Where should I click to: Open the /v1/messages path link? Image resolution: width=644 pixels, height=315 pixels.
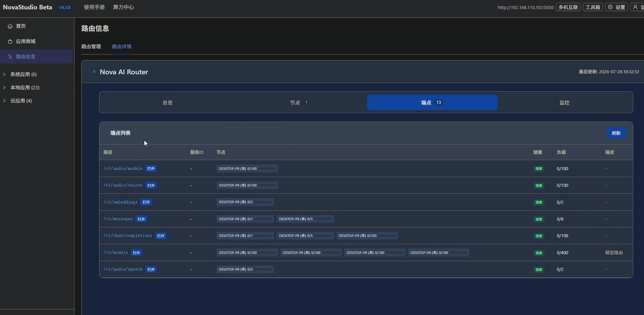118,219
